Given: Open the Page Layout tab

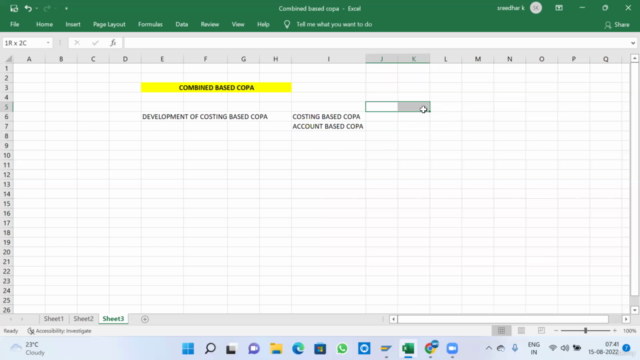Looking at the screenshot, I should click(x=109, y=24).
